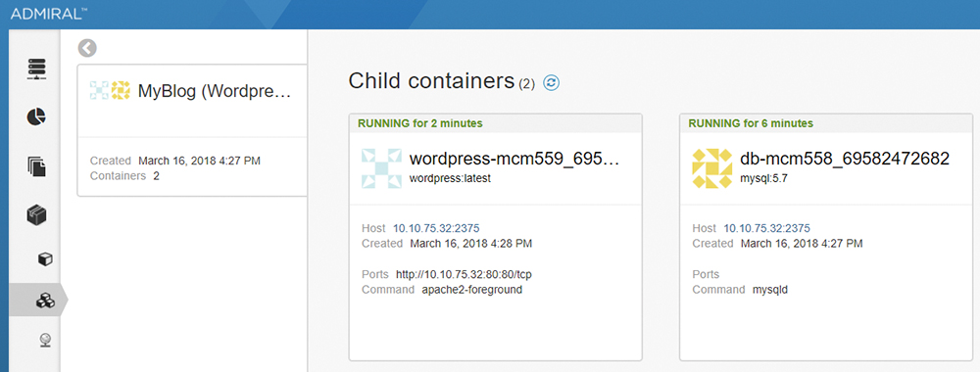Select the Applications stacked cubes icon
The image size is (980, 372).
45,301
